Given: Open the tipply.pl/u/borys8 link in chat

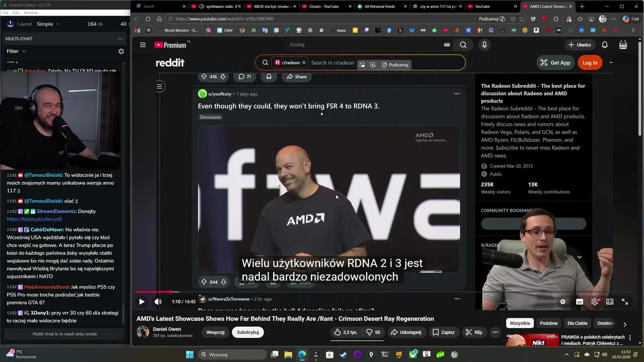Looking at the screenshot, I should (34, 219).
